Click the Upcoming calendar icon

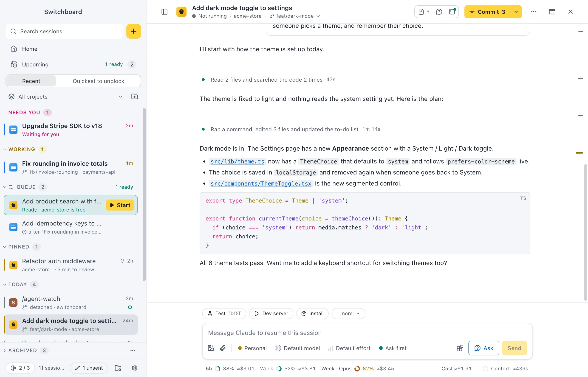(14, 64)
